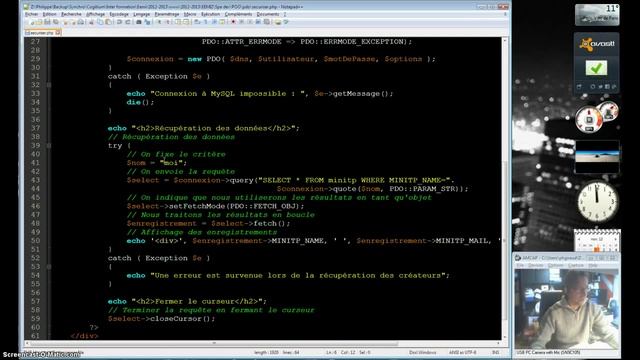Click the Save All toolbar icon
The image size is (640, 360).
56,22
